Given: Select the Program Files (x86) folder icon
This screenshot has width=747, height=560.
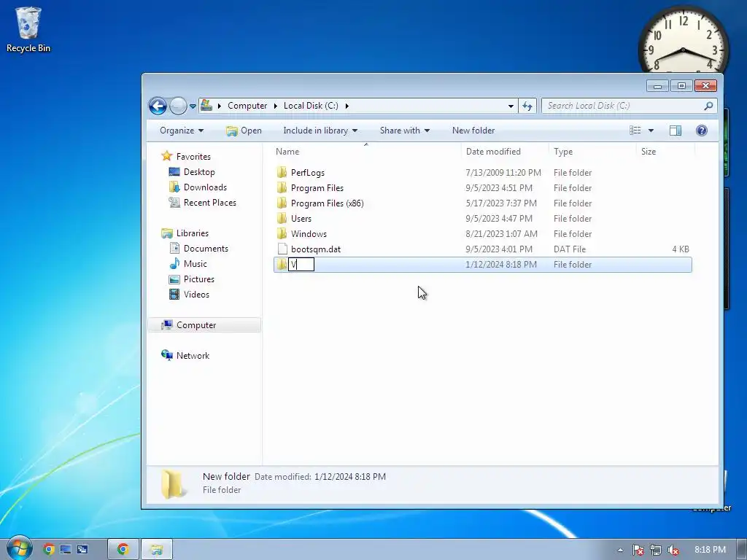Looking at the screenshot, I should (282, 203).
